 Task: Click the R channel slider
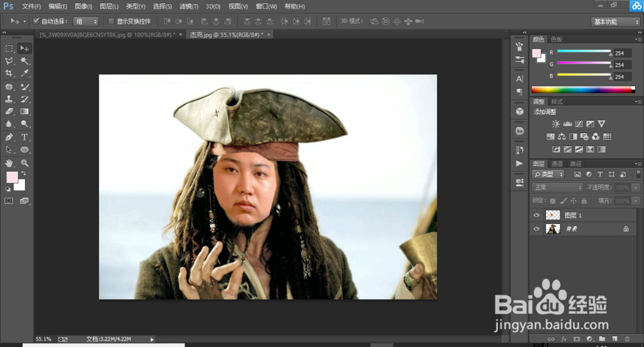pos(584,52)
